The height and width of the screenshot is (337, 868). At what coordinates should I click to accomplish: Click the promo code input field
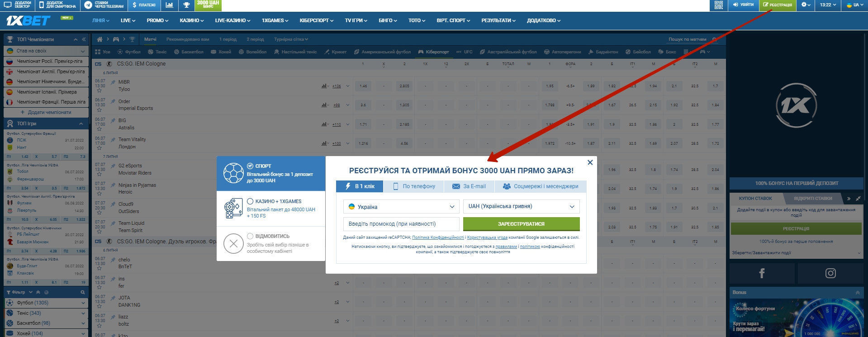(x=401, y=224)
